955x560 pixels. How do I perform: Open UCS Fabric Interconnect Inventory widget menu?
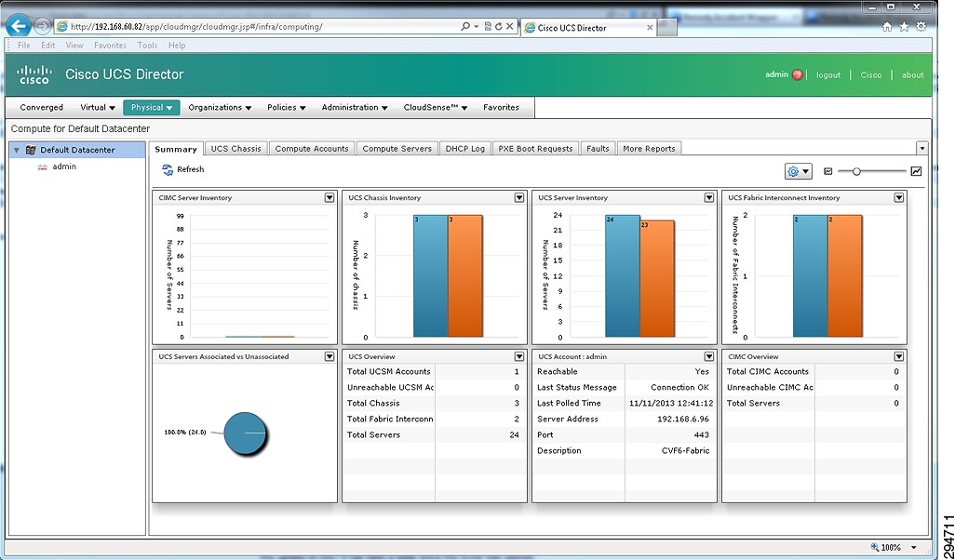899,198
